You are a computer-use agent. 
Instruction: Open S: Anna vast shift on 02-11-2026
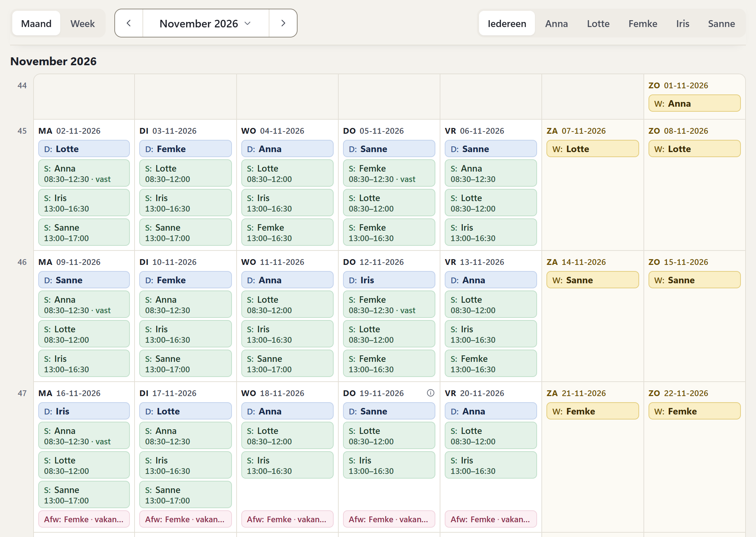tap(84, 173)
